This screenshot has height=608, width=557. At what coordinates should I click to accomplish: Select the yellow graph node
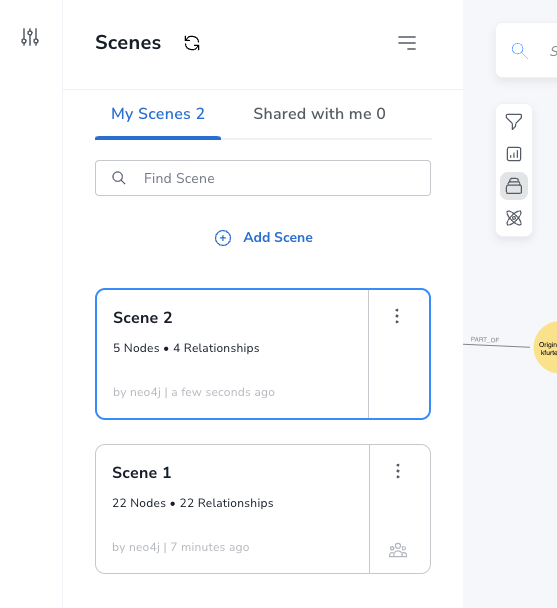pyautogui.click(x=546, y=347)
